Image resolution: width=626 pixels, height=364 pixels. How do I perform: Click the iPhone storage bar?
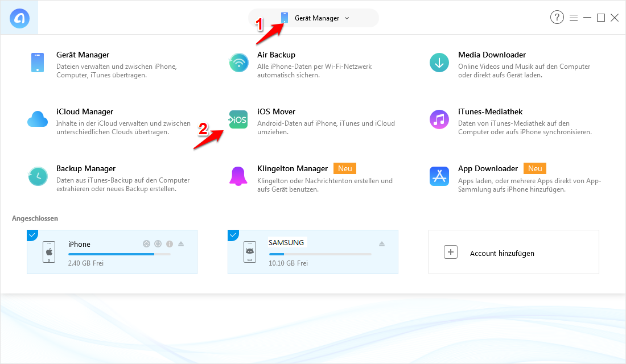[120, 254]
